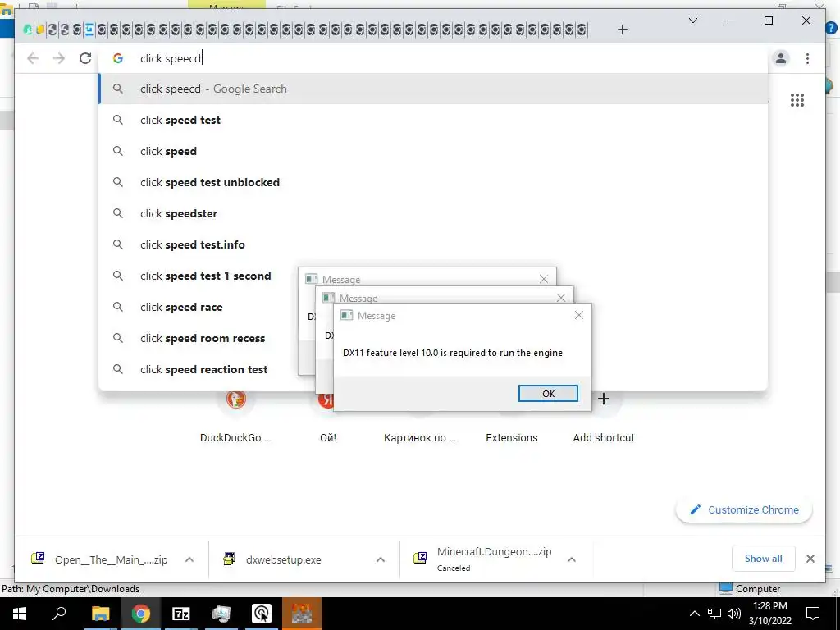Open the Google apps grid

click(x=797, y=100)
